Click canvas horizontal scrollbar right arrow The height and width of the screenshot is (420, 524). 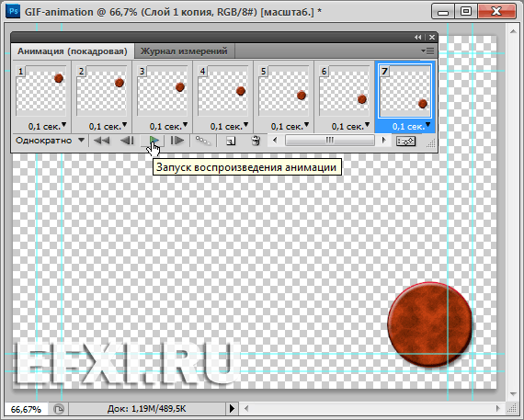point(498,408)
